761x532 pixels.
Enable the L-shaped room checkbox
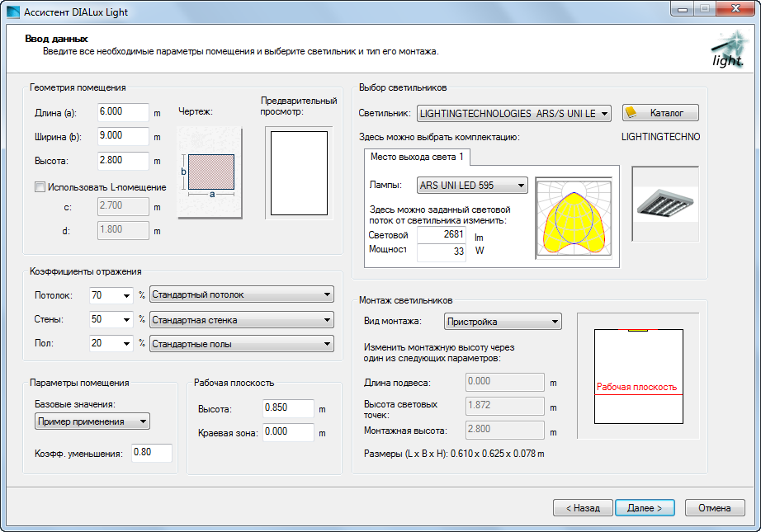(40, 187)
